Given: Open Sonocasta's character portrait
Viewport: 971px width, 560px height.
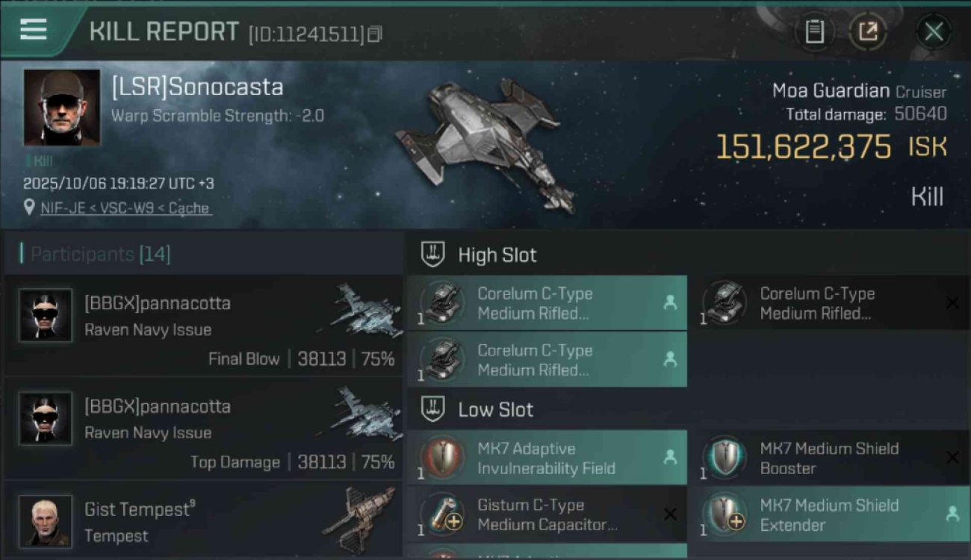Looking at the screenshot, I should (x=61, y=108).
